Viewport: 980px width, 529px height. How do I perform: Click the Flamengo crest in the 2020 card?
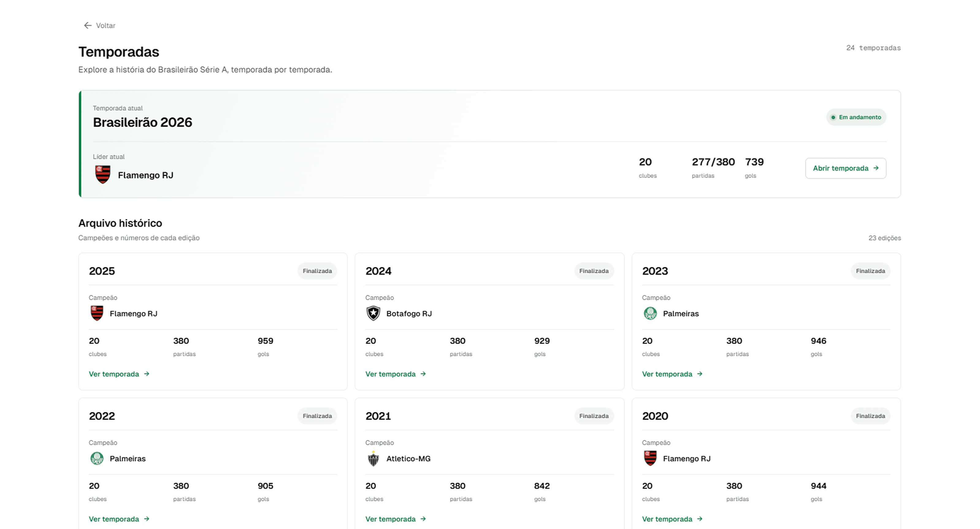point(650,458)
